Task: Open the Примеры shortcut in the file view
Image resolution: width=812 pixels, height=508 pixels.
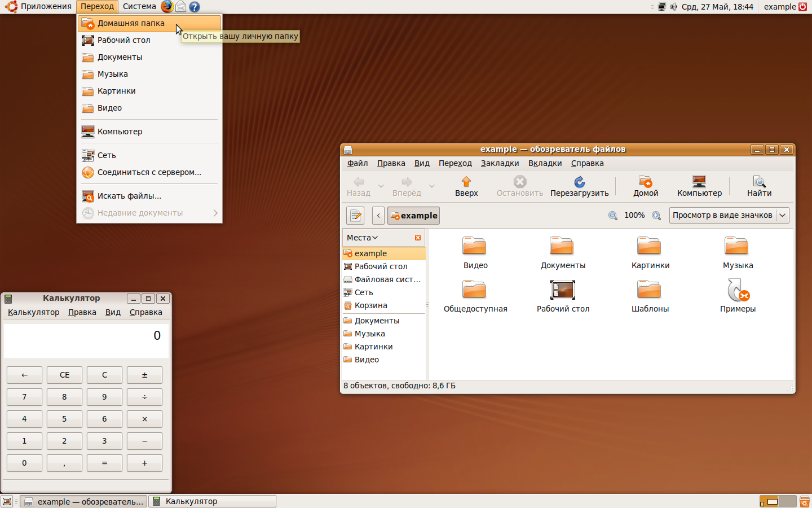Action: (738, 291)
